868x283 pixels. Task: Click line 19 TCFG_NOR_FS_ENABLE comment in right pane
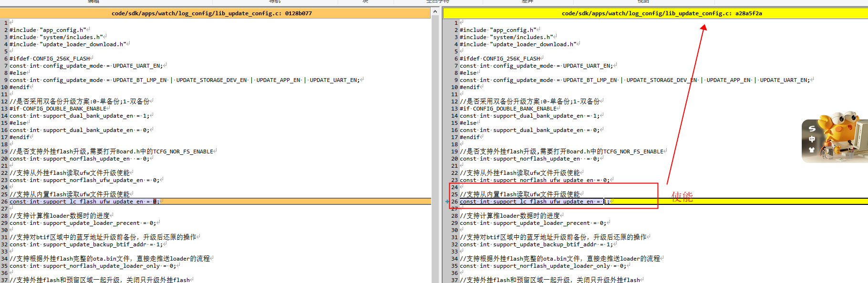(x=561, y=152)
